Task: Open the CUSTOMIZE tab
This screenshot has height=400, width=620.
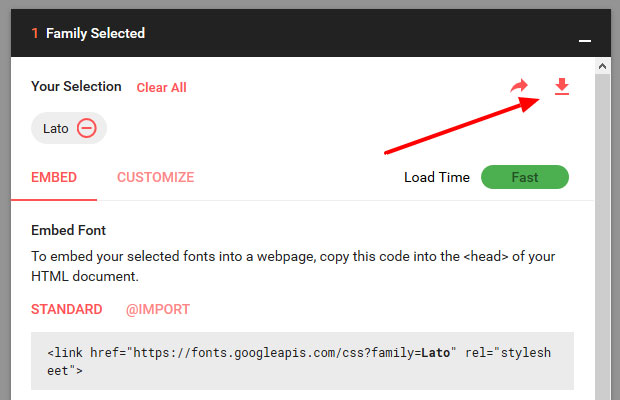Action: click(155, 177)
